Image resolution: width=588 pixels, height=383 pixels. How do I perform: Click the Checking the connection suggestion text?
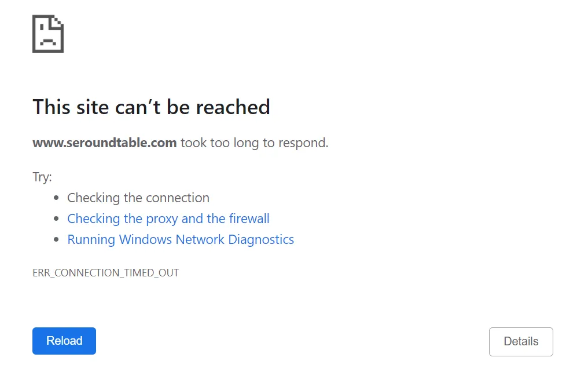coord(138,198)
